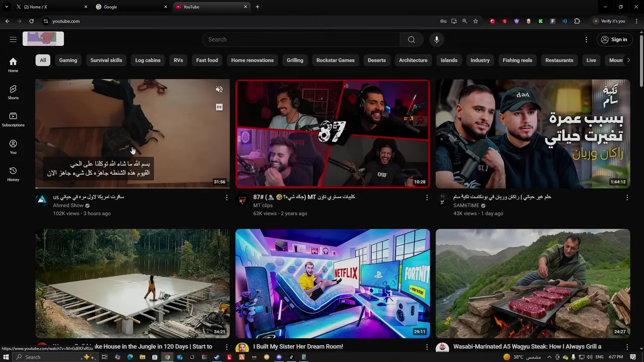Open the Wagyu steak grilling thumbnail

point(533,284)
